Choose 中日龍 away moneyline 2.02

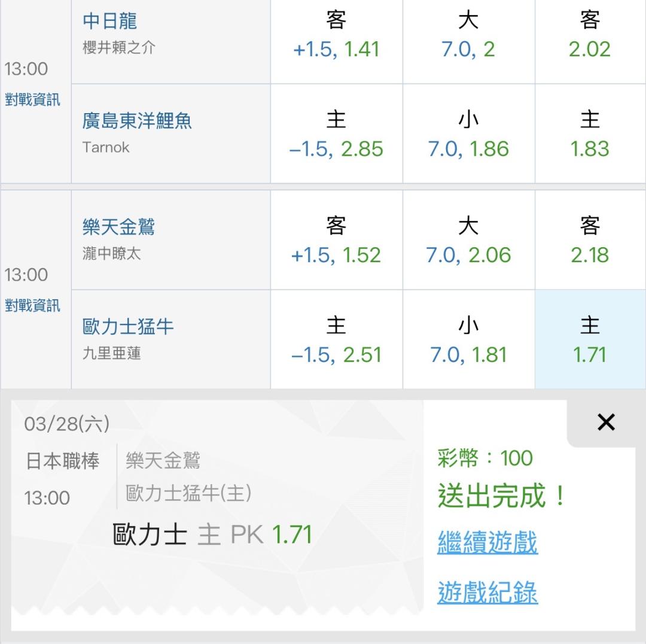(590, 36)
